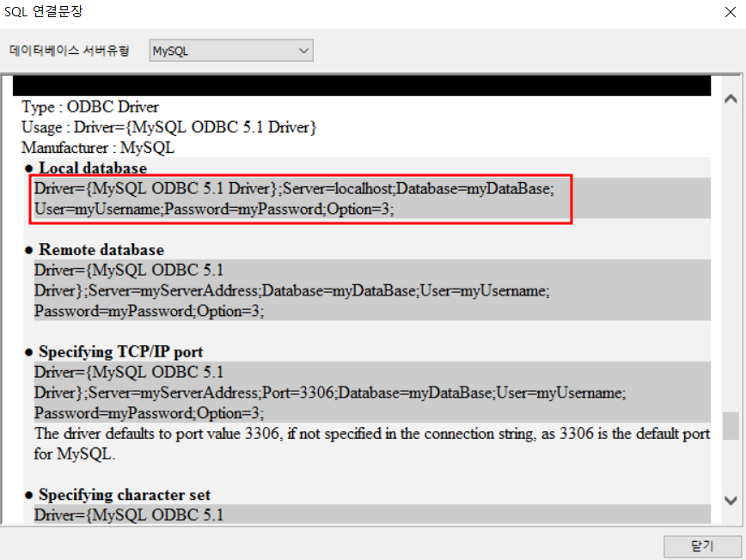Click the 데이터베이스 서버유형 label

[70, 51]
